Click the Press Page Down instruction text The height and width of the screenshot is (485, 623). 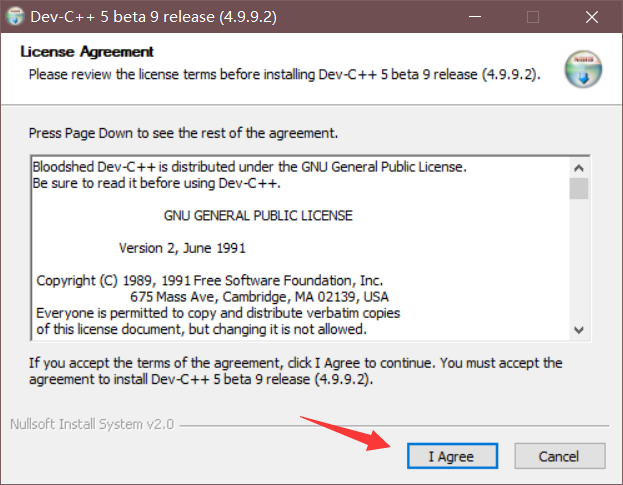coord(183,133)
